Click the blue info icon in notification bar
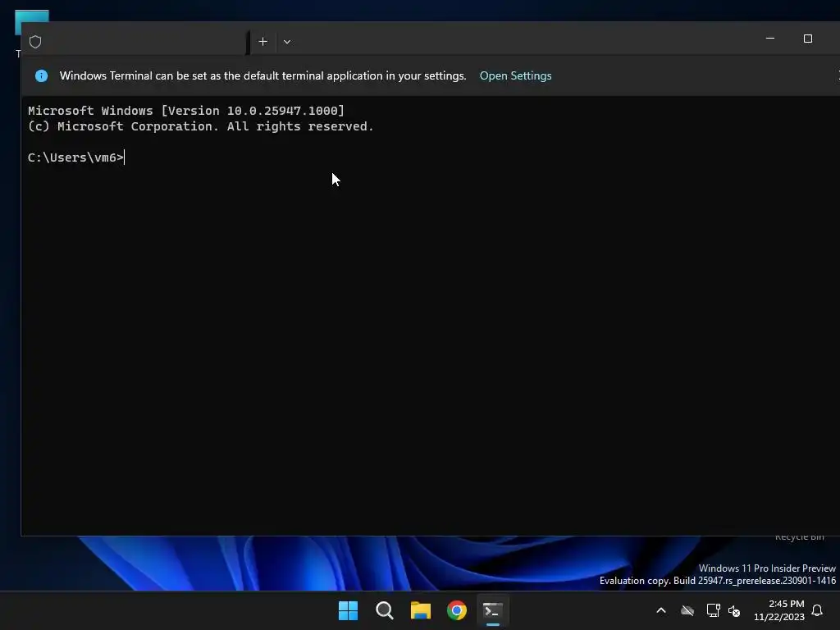This screenshot has height=630, width=840. pos(41,75)
